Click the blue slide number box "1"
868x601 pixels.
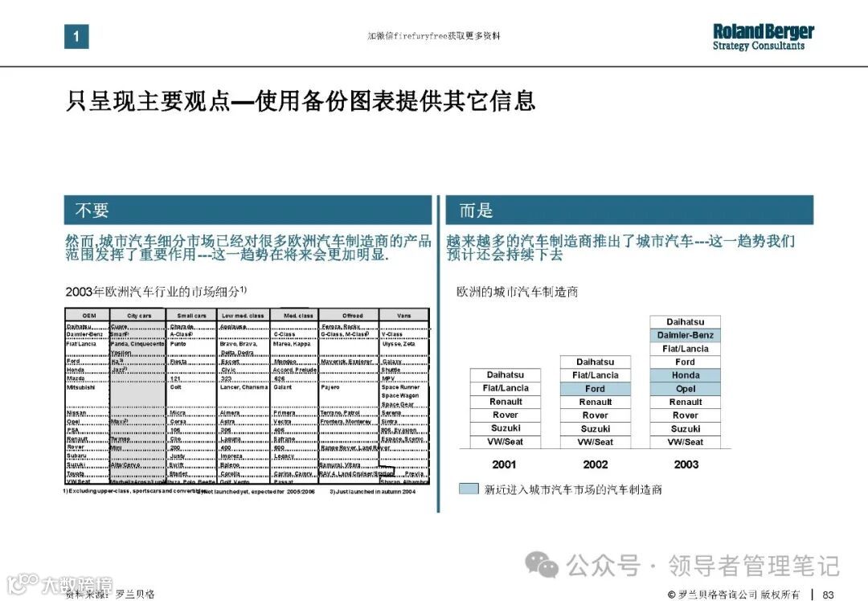point(76,37)
